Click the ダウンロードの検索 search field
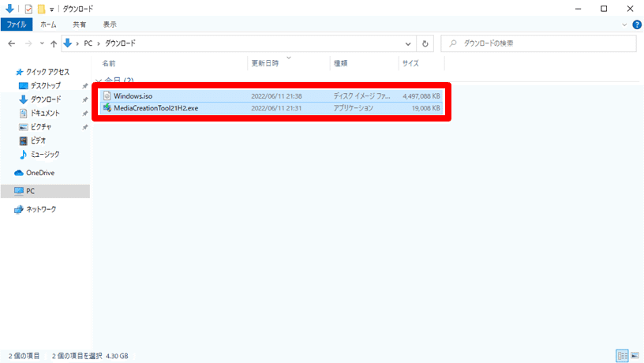The height and width of the screenshot is (363, 644). coord(538,43)
